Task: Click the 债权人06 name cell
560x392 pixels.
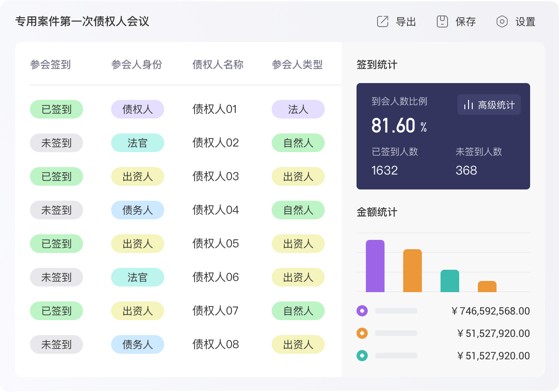Action: pos(216,277)
